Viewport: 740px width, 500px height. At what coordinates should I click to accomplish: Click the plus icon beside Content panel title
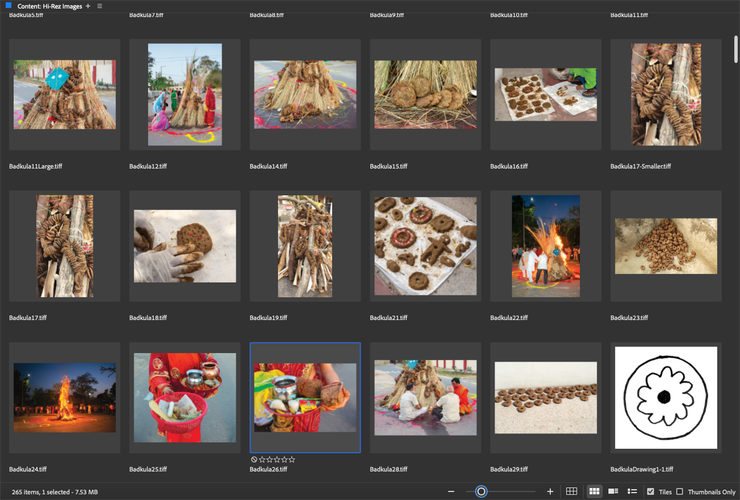[88, 6]
